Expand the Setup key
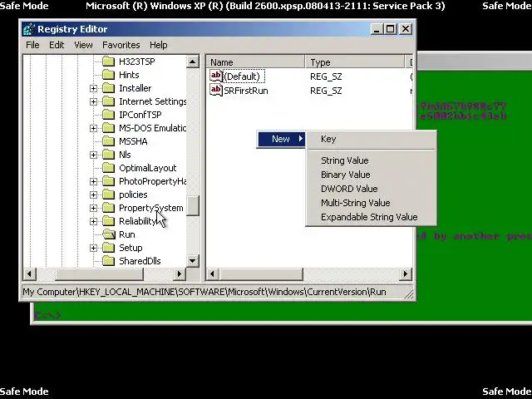This screenshot has width=532, height=399. pyautogui.click(x=93, y=248)
